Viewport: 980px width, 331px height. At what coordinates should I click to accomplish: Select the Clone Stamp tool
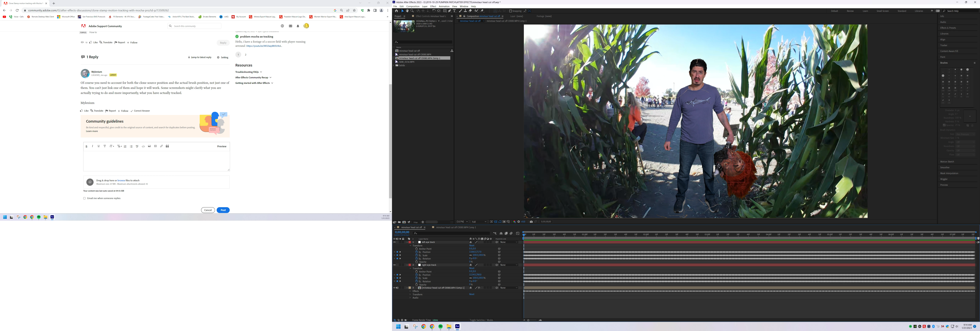coord(465,11)
